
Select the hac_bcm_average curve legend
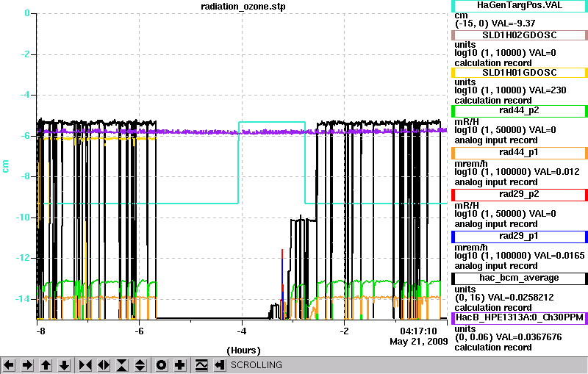click(520, 278)
